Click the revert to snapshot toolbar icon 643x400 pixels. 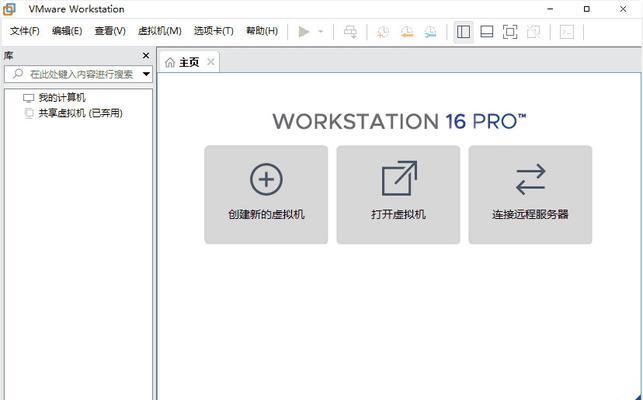407,32
